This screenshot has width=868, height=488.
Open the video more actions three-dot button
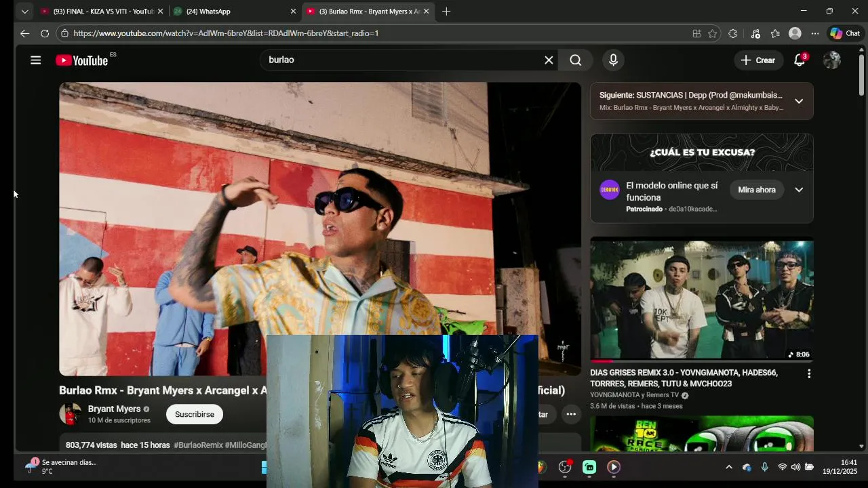pos(571,414)
